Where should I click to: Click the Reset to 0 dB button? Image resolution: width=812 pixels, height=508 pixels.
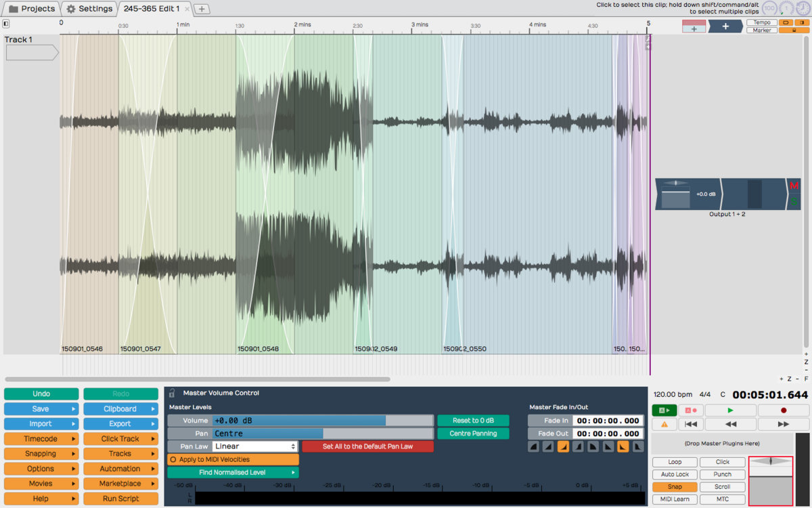[x=473, y=421]
